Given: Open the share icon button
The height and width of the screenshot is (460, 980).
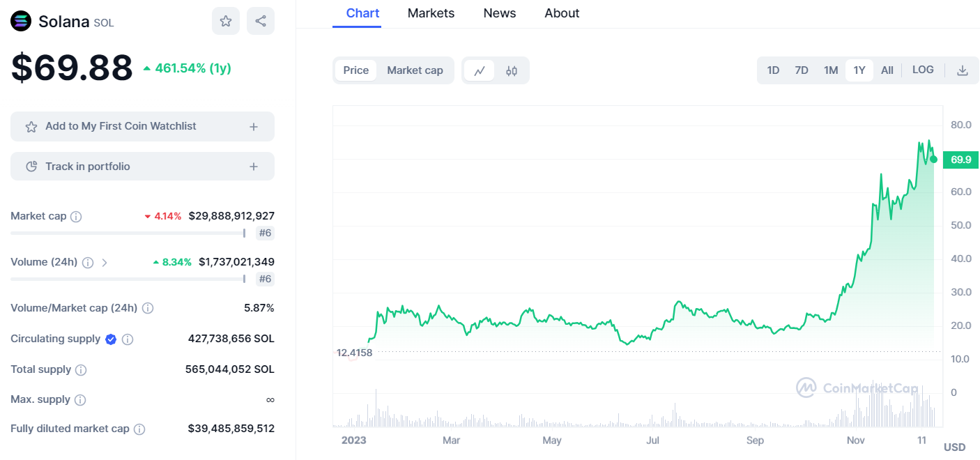Looking at the screenshot, I should pyautogui.click(x=261, y=21).
